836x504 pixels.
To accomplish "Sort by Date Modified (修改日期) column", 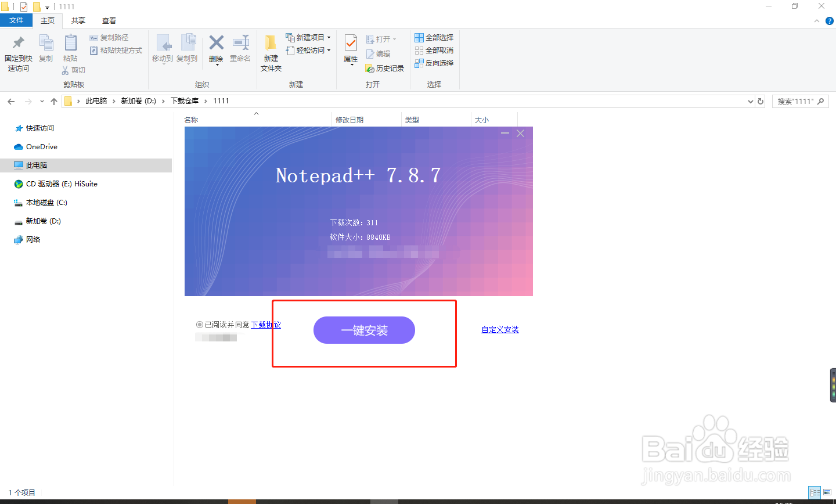I will pyautogui.click(x=349, y=120).
